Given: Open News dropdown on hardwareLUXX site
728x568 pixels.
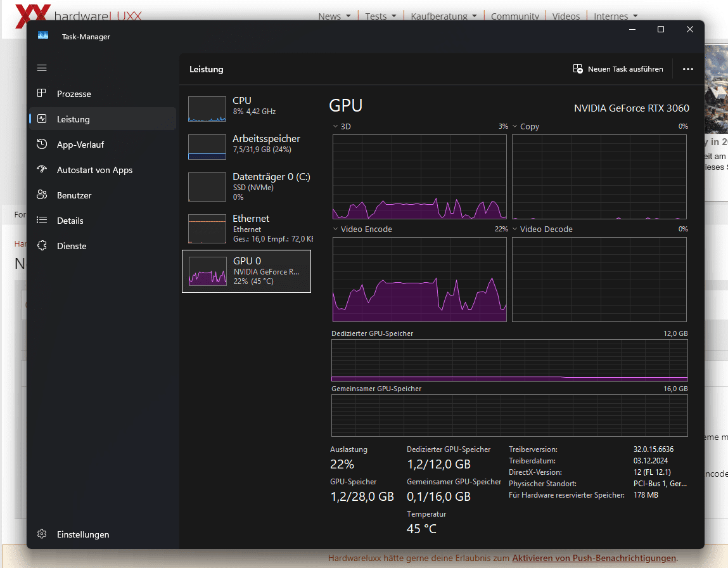Looking at the screenshot, I should (x=335, y=16).
